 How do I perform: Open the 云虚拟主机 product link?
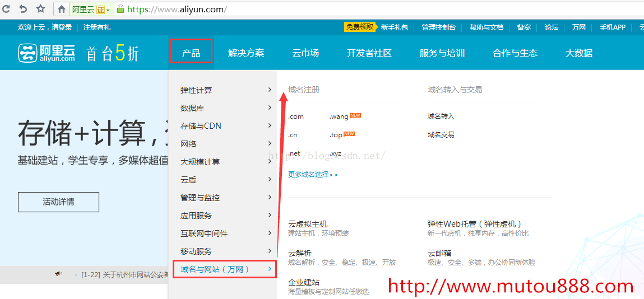pyautogui.click(x=308, y=224)
